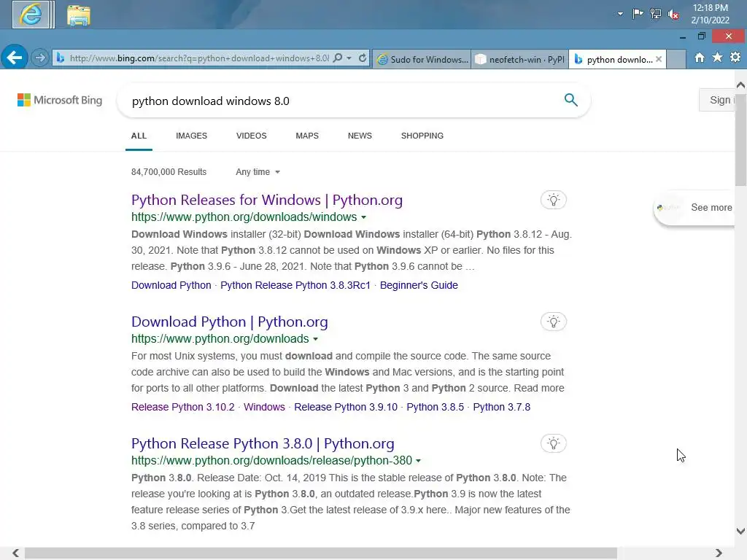Click the 84,700,000 Results count text
Screen dimensions: 747x560
[169, 172]
